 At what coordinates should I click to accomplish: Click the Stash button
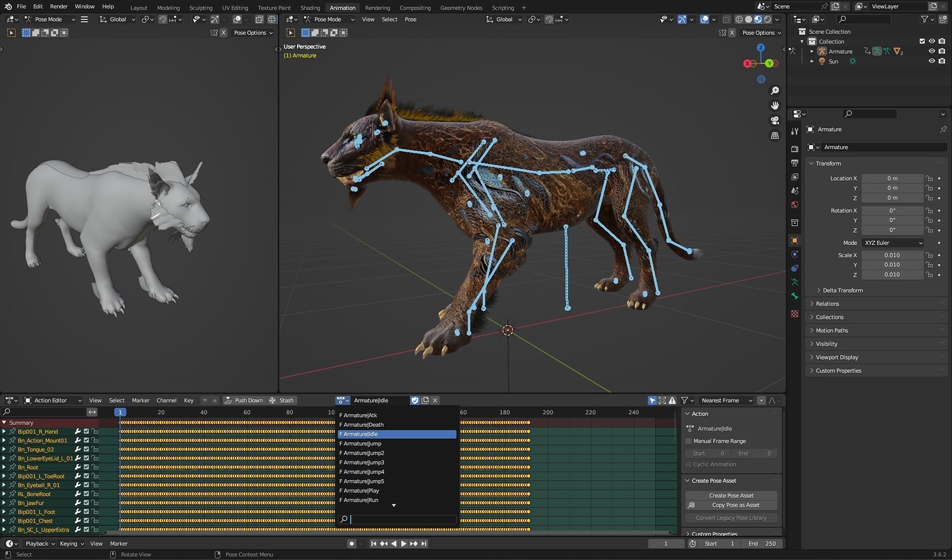pyautogui.click(x=281, y=400)
